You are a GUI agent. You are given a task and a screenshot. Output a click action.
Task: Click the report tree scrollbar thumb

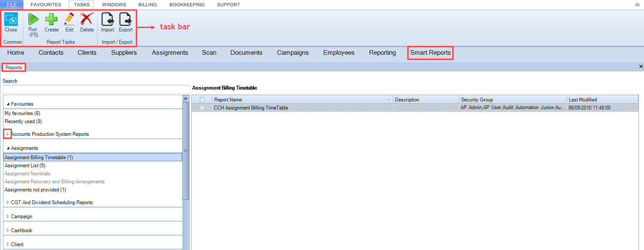(x=185, y=151)
